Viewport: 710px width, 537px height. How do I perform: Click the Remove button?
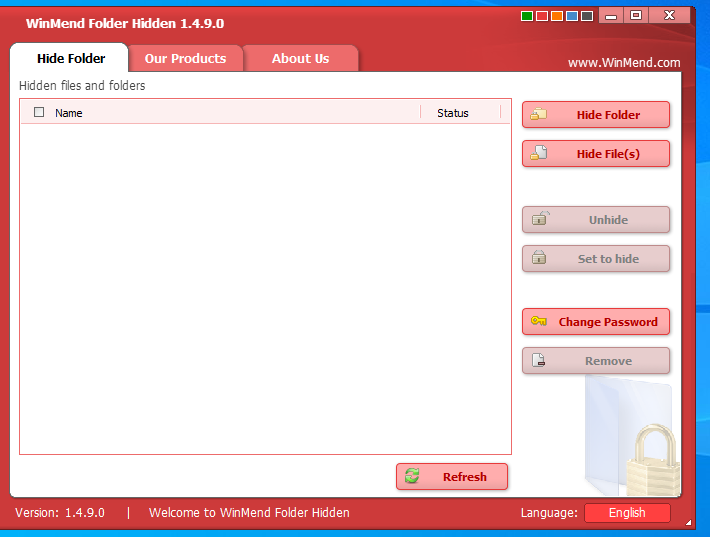tap(595, 360)
